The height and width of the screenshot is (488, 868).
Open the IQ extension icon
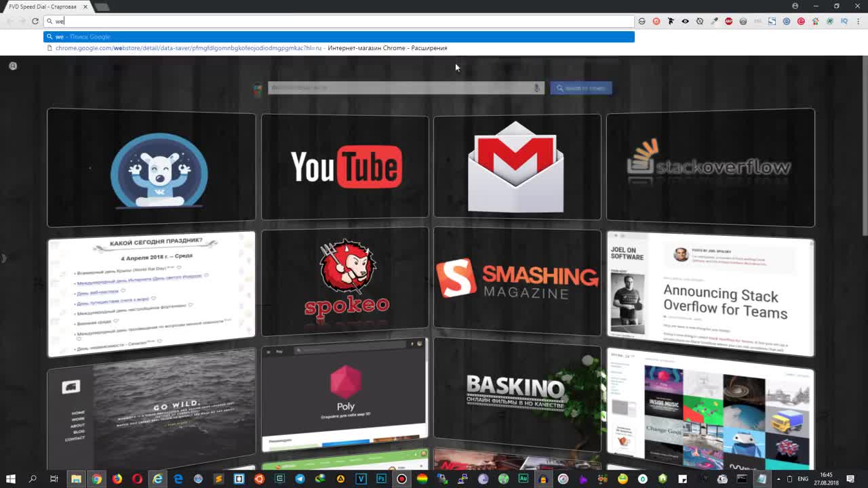[x=844, y=21]
